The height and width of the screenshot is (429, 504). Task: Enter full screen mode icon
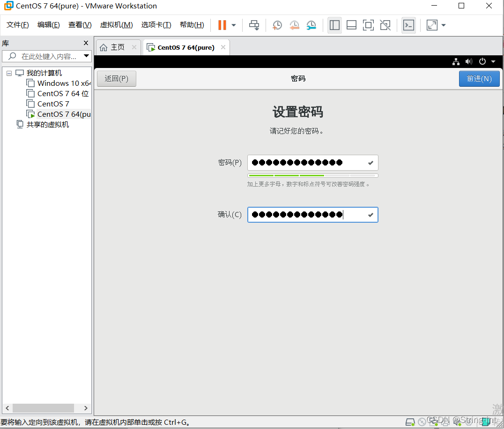pos(368,25)
